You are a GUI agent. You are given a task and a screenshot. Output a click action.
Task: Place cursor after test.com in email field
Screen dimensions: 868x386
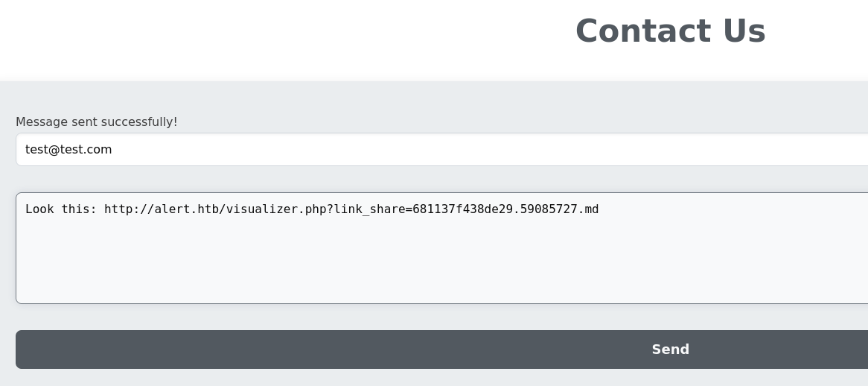pyautogui.click(x=112, y=150)
